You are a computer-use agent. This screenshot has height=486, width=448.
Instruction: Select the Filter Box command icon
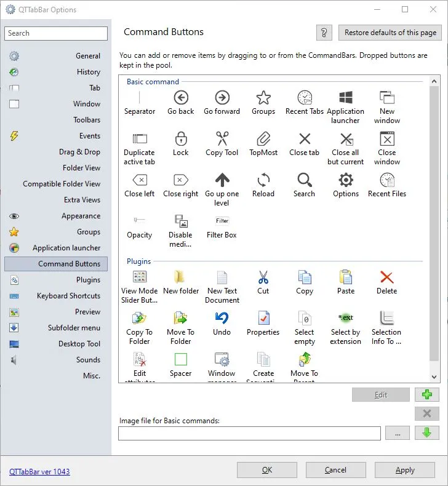tap(222, 221)
